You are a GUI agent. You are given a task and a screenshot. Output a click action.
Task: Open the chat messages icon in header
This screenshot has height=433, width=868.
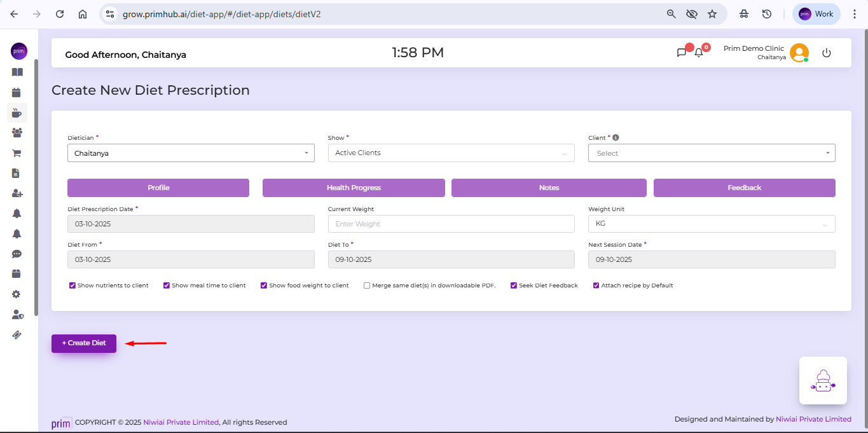(x=682, y=53)
